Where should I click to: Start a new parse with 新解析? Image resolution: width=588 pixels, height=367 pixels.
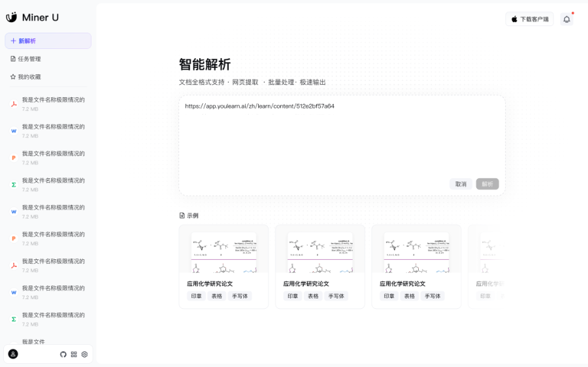coord(48,41)
